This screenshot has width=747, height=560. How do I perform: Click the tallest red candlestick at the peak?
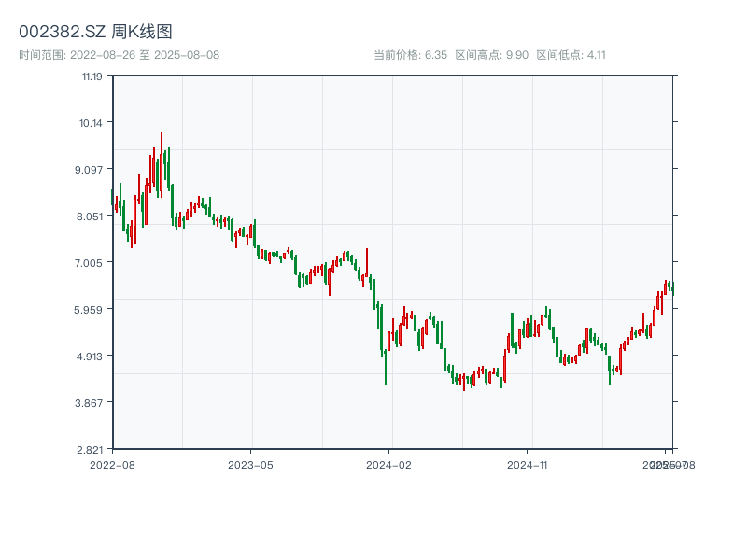161,163
